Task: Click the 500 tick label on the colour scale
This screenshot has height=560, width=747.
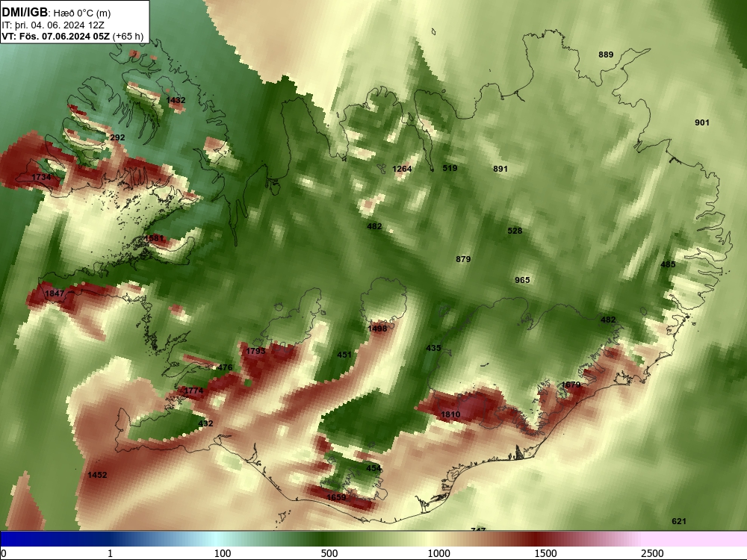Action: pyautogui.click(x=329, y=553)
